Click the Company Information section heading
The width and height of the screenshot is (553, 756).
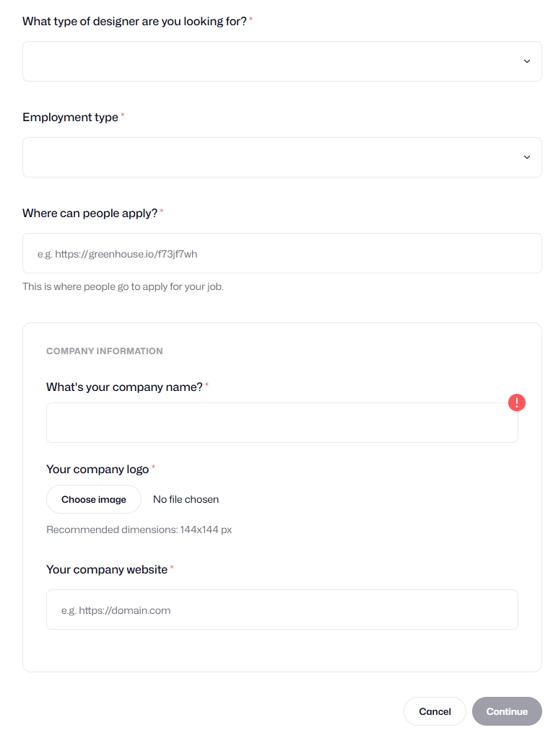104,351
